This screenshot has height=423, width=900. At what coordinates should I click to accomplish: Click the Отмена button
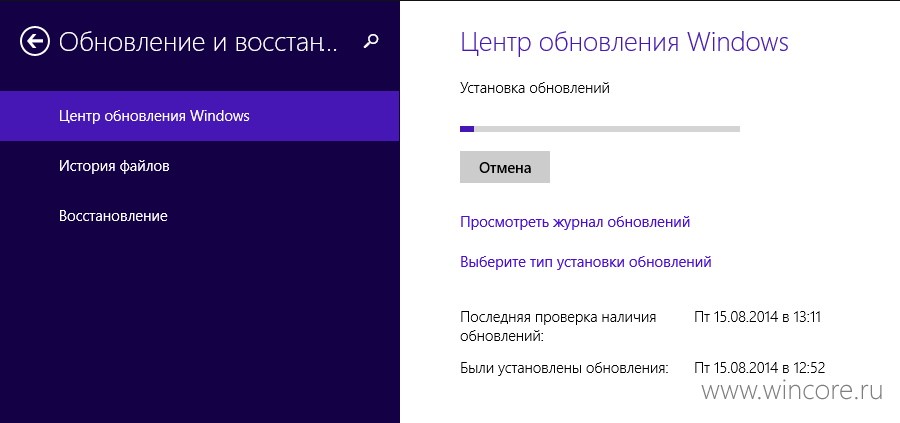[505, 167]
